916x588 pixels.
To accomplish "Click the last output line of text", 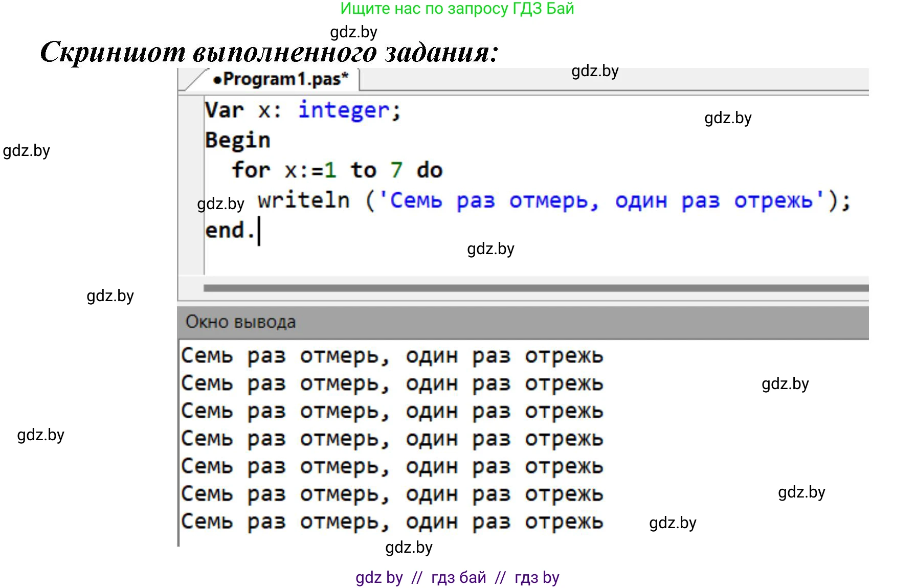I will [x=392, y=522].
